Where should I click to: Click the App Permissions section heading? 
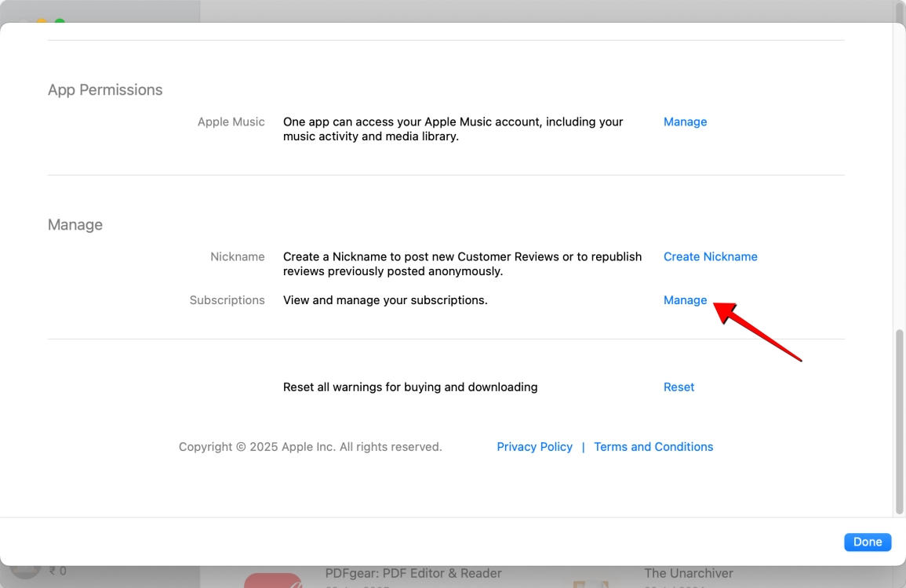point(105,89)
